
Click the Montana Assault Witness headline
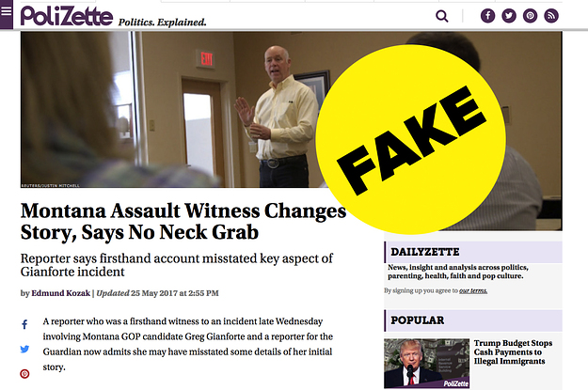(x=183, y=222)
